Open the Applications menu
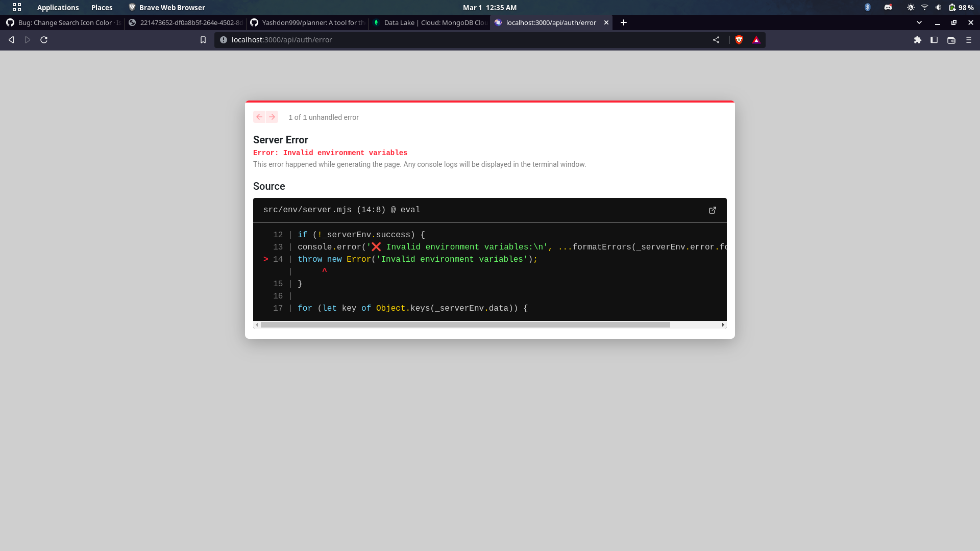 (58, 8)
